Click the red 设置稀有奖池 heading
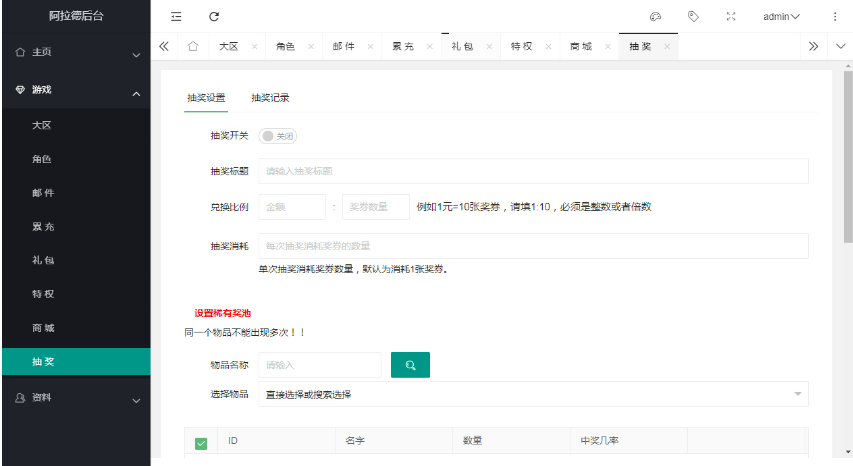 coord(222,313)
